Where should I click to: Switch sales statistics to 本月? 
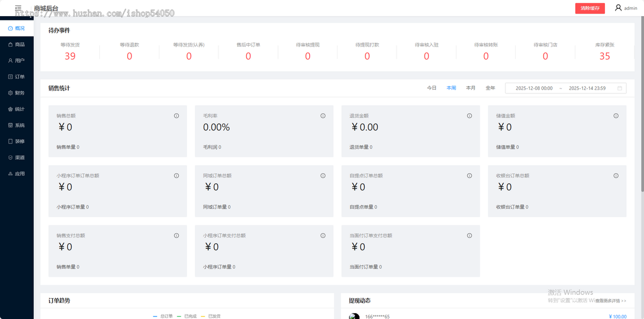(x=471, y=88)
